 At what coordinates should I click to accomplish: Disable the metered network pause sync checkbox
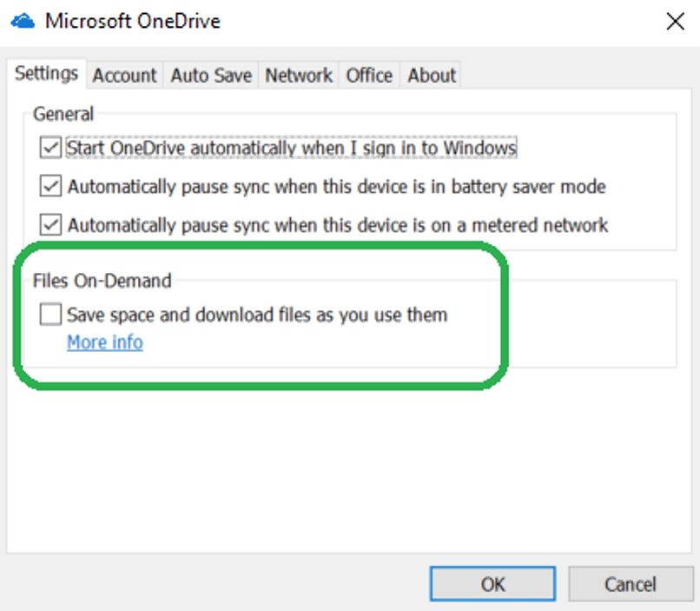tap(50, 225)
